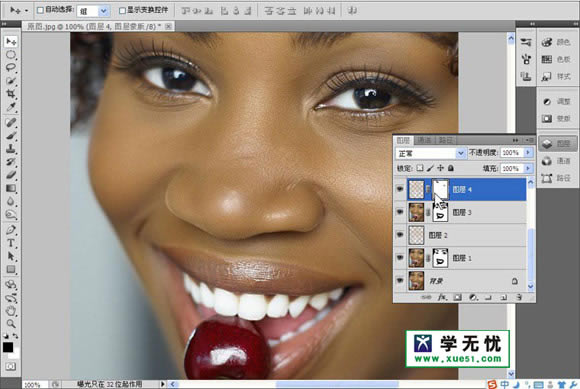
Task: Open the Move tool preset picker arrow
Action: pyautogui.click(x=26, y=10)
